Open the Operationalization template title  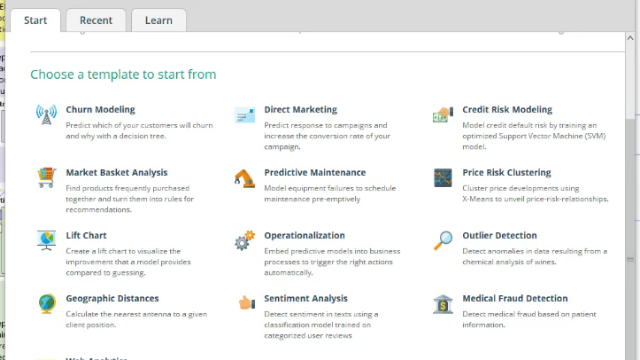[x=304, y=235]
